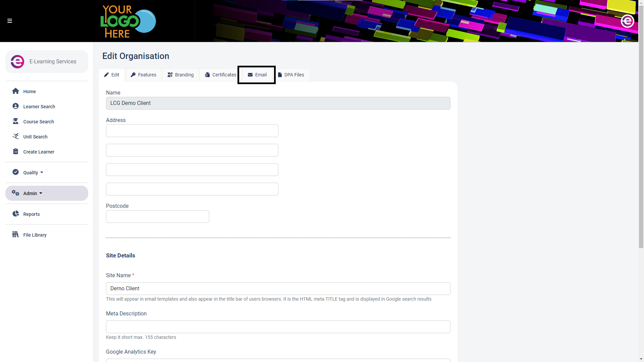Click the key icon on Features tab
Viewport: 644px width, 362px height.
[133, 75]
